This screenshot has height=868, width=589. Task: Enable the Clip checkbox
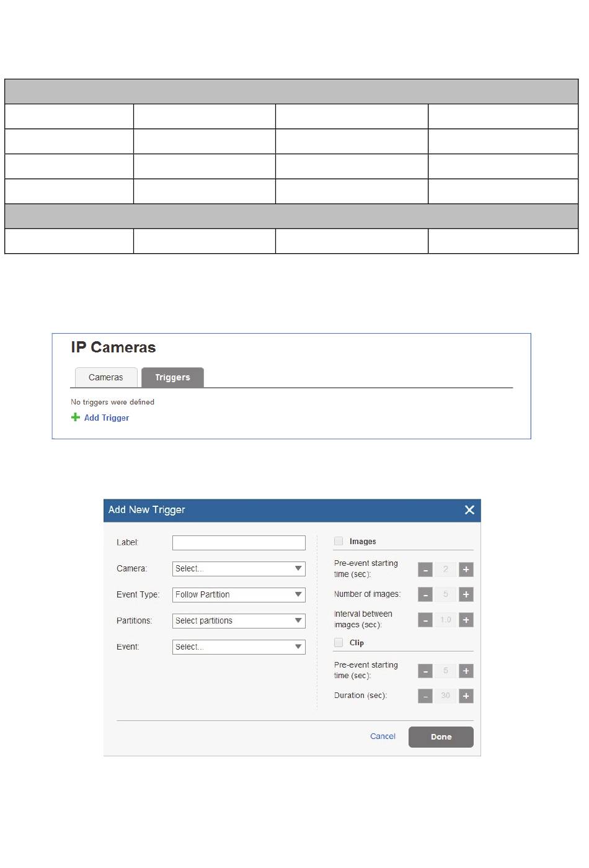(339, 643)
